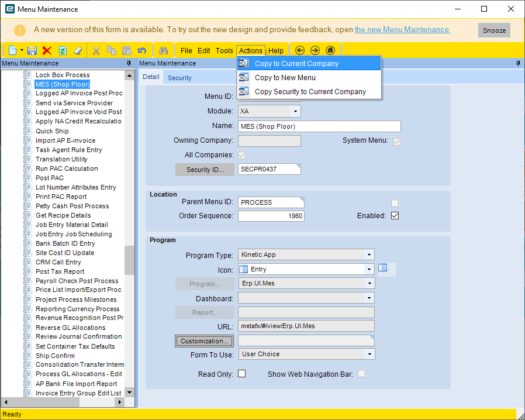Screen dimensions: 525x420
Task: Click the Customization... button
Action: [x=204, y=341]
